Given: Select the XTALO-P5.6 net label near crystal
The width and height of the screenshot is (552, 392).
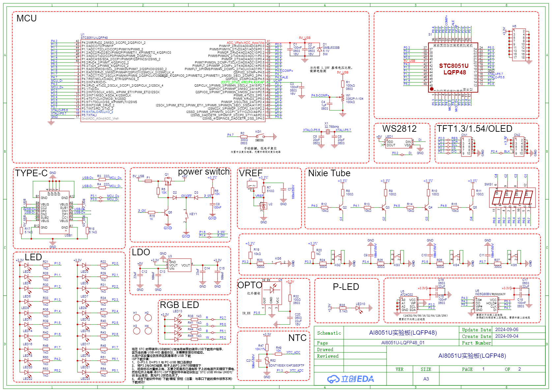Looking at the screenshot, I should 311,130.
